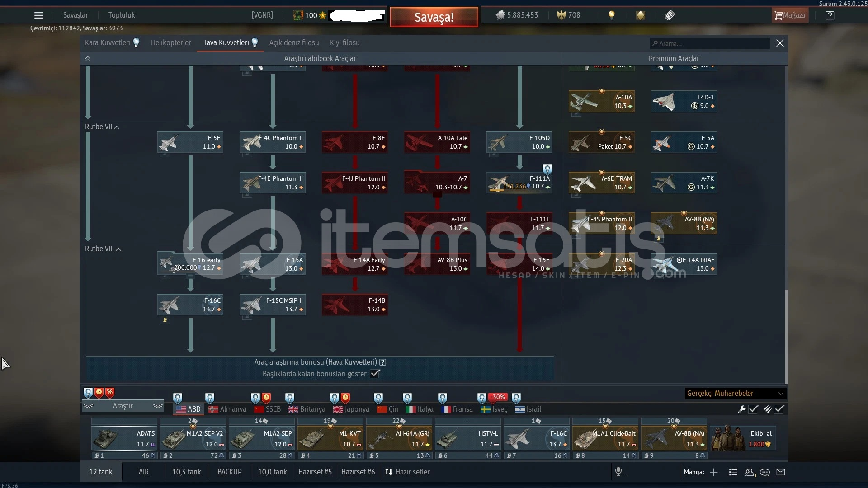The height and width of the screenshot is (488, 868).
Task: Expand the left chevron of Araştır bar
Action: pos(88,406)
